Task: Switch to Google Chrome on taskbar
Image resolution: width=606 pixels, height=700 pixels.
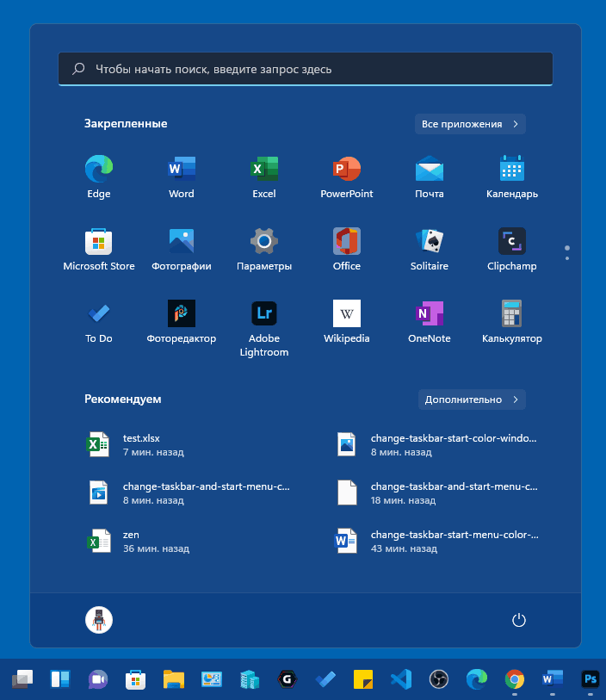Action: pos(515,679)
